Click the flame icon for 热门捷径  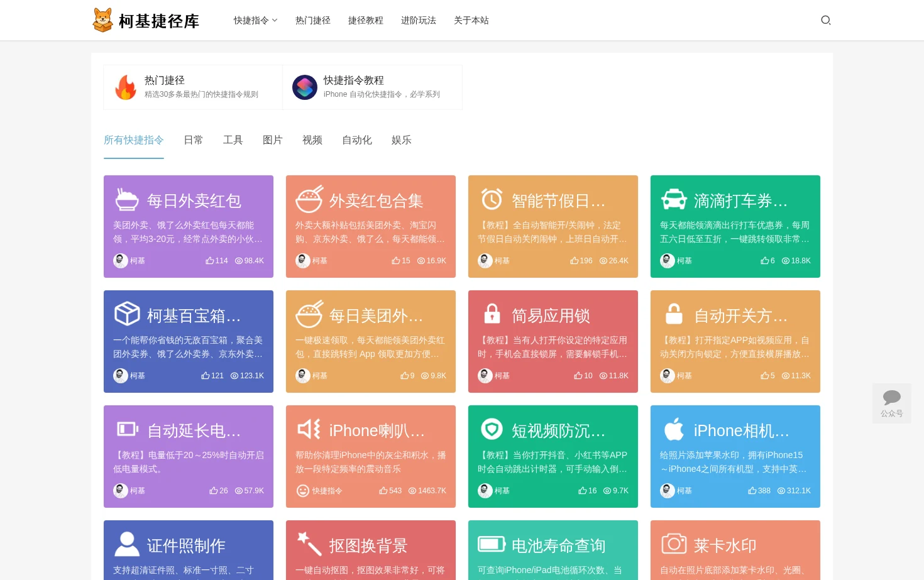pos(126,87)
